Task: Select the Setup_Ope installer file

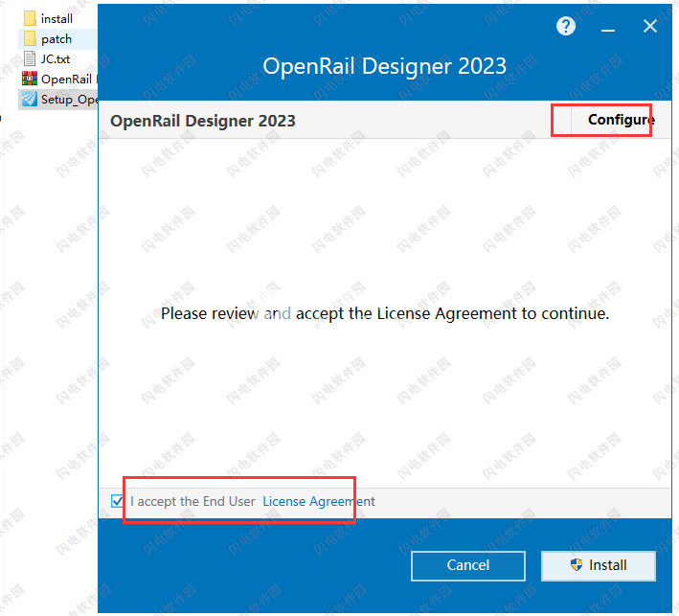Action: tap(58, 100)
